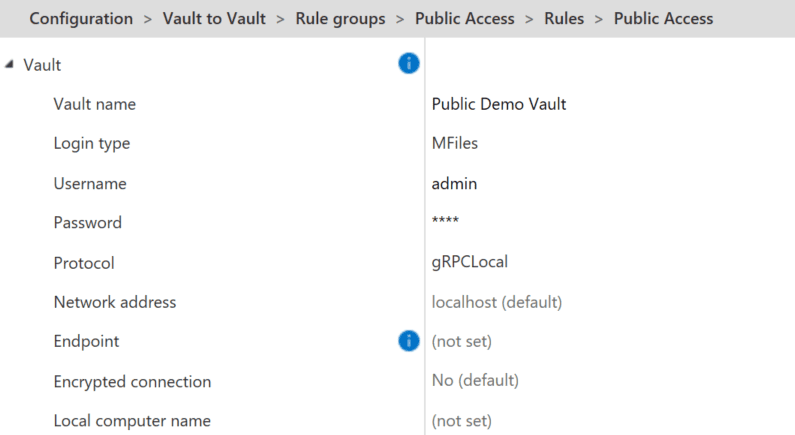Select the Login type row label

point(91,143)
